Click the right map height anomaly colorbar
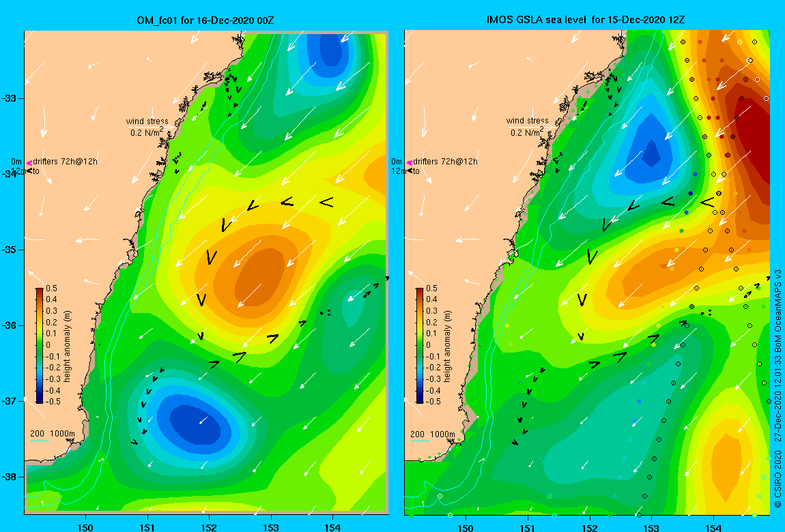Image resolution: width=785 pixels, height=532 pixels. click(420, 346)
